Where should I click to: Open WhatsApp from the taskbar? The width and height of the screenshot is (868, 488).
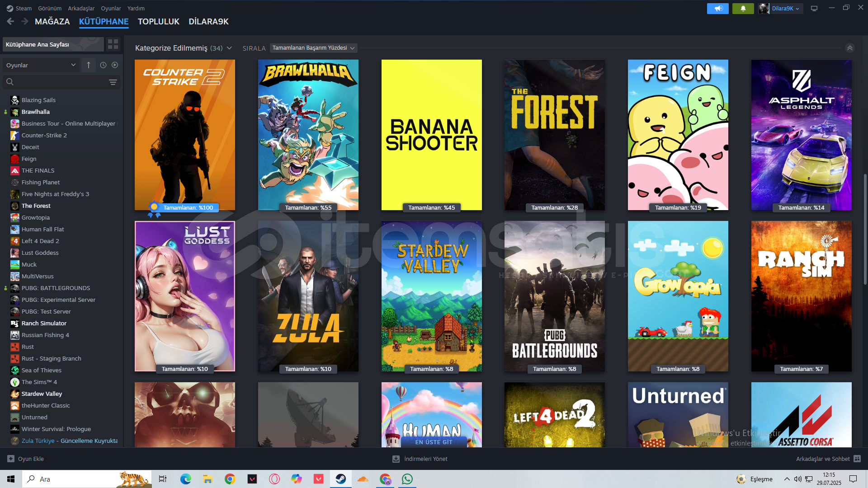(x=407, y=479)
